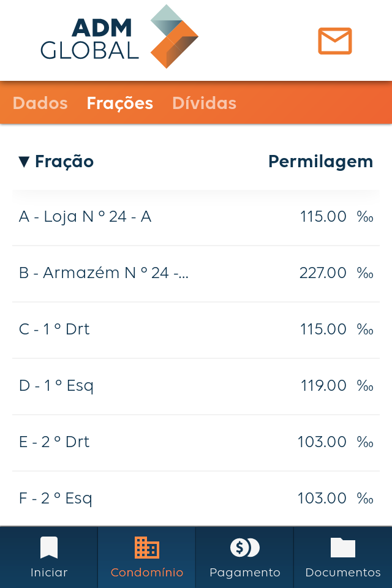This screenshot has width=392, height=588.
Task: Select the Iniciar bookmark icon
Action: 49,547
